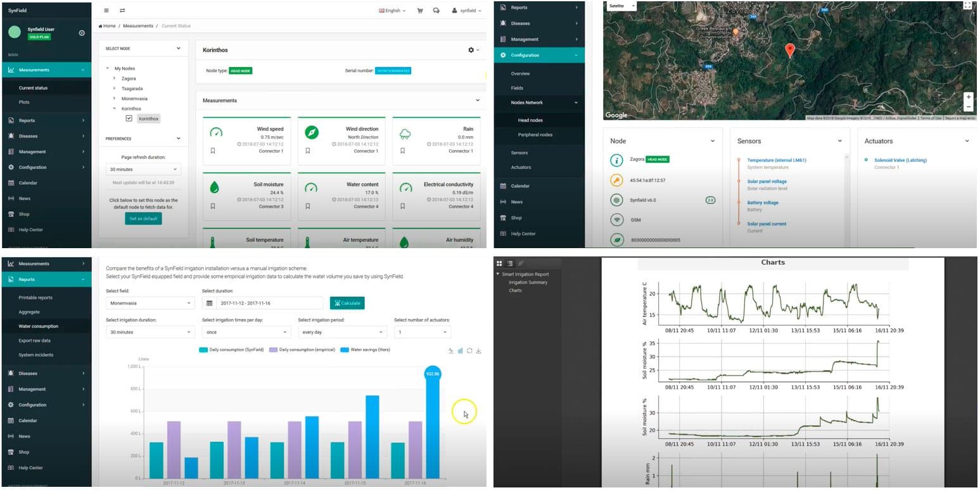Click the shopping cart icon in header
980x490 pixels.
point(420,11)
